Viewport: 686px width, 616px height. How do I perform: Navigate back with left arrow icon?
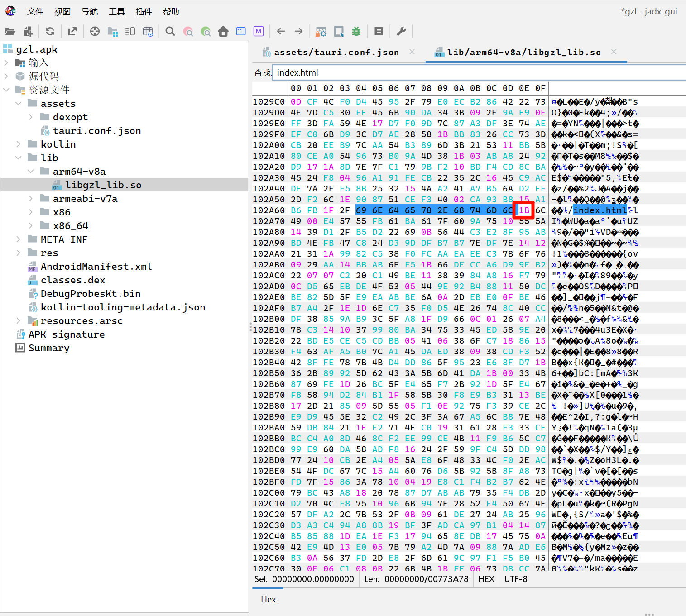click(x=281, y=31)
